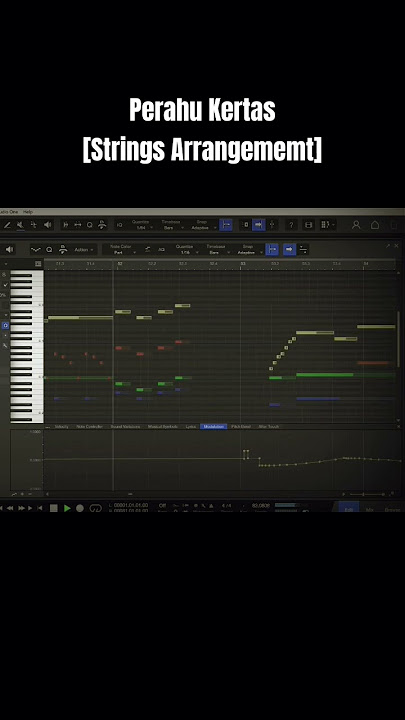Click the Rewind transport button
405x720 pixels.
tap(10, 508)
